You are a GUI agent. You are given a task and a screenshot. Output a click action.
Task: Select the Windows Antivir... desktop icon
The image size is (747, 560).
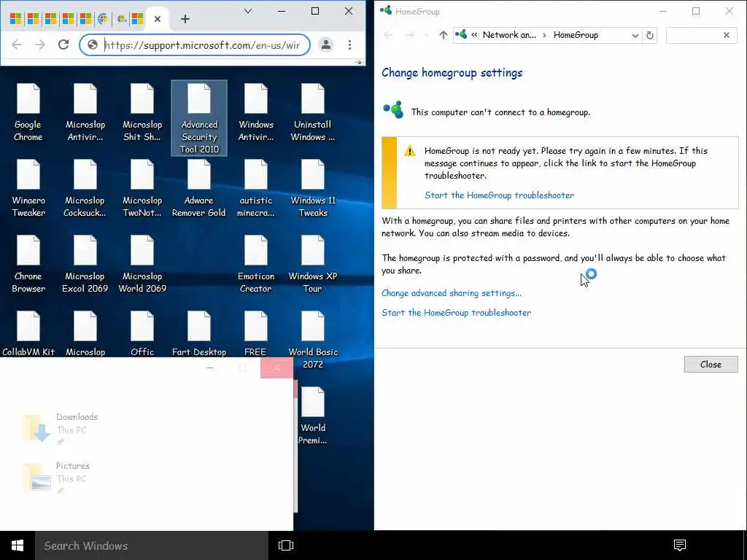256,112
